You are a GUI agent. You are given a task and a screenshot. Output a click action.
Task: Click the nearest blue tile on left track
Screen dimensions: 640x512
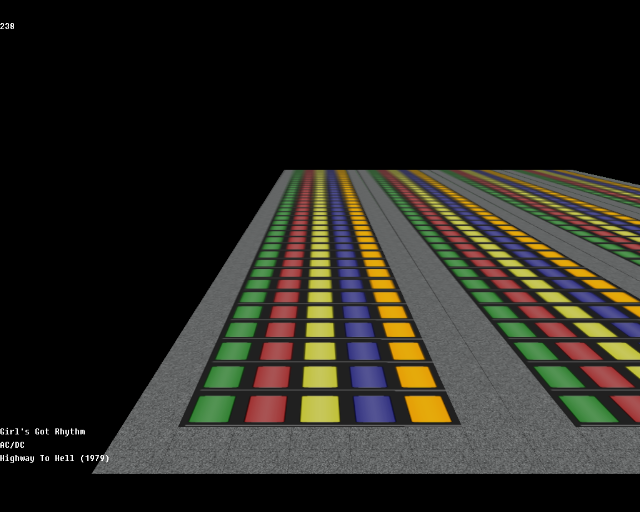(x=374, y=409)
